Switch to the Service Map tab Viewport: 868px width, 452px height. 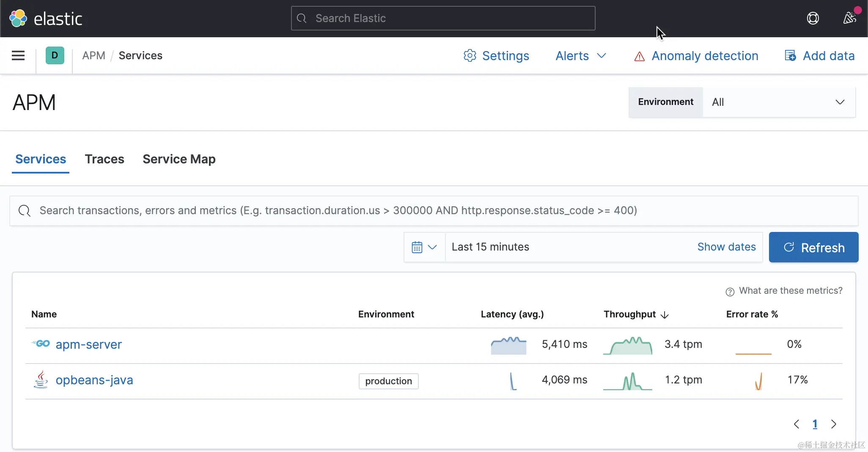point(179,159)
